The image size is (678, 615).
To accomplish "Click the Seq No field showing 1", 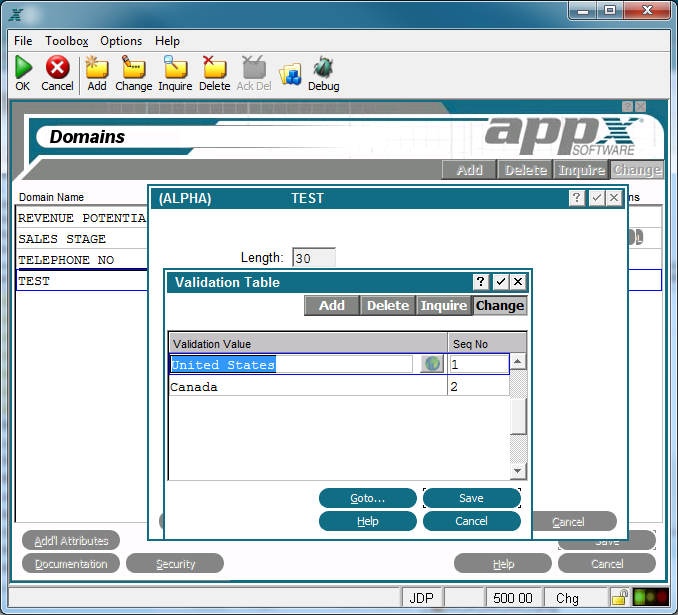I will pyautogui.click(x=479, y=364).
